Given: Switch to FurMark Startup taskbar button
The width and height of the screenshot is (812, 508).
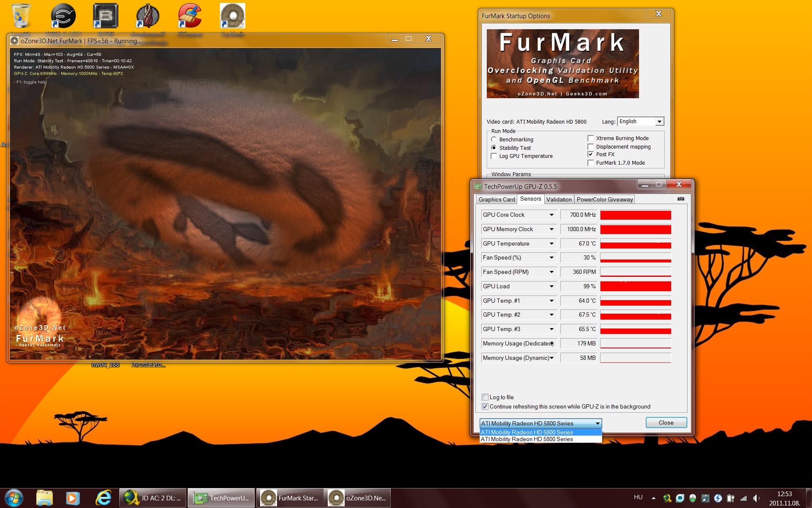Looking at the screenshot, I should 290,498.
